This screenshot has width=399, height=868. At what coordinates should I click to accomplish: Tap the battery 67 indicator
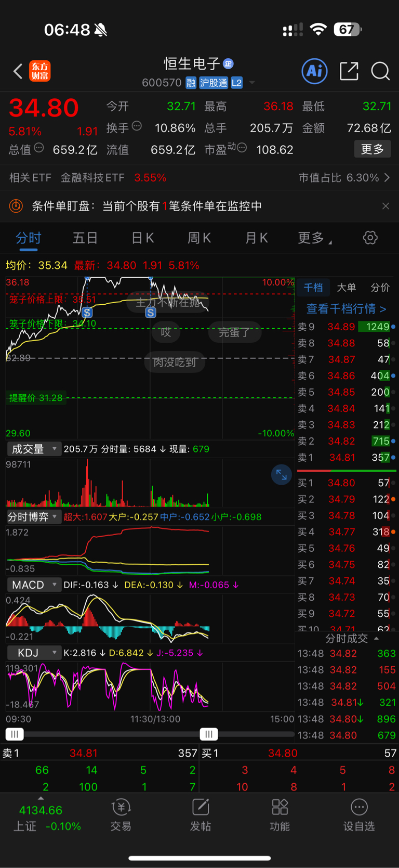click(x=347, y=29)
